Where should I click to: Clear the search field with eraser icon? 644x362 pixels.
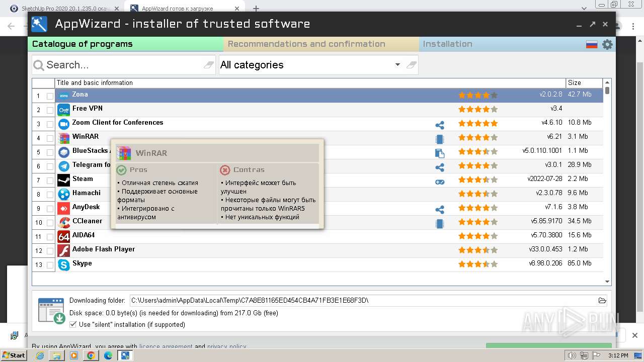tap(209, 65)
